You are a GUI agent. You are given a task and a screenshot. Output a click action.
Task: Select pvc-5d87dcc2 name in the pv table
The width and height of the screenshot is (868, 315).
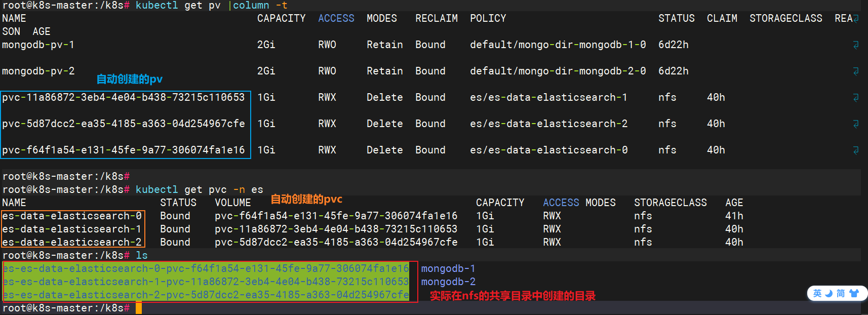(124, 124)
